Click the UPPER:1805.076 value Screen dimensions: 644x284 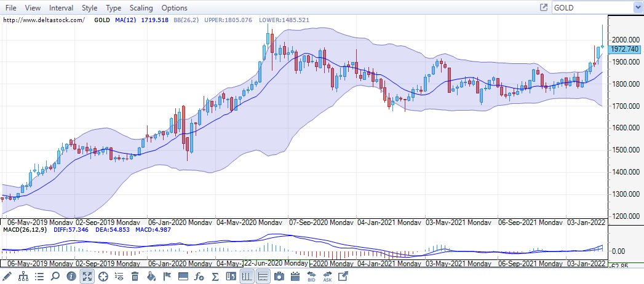click(228, 20)
